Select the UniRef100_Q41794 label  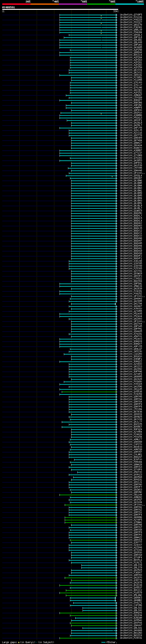pos(131,304)
